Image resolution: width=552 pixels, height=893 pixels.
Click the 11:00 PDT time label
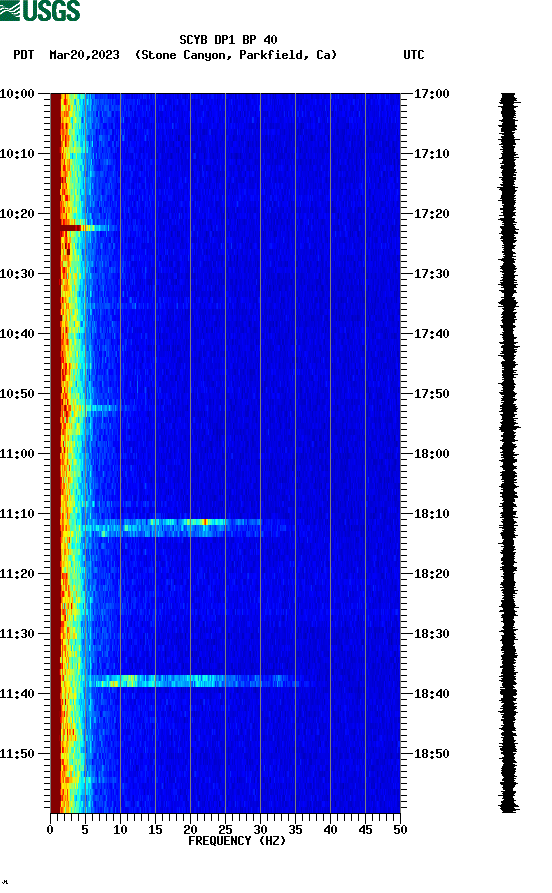[x=17, y=454]
